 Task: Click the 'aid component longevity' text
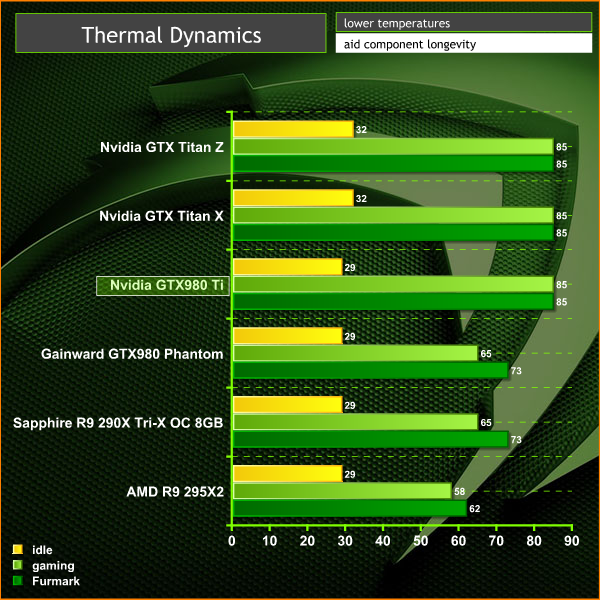tap(410, 44)
